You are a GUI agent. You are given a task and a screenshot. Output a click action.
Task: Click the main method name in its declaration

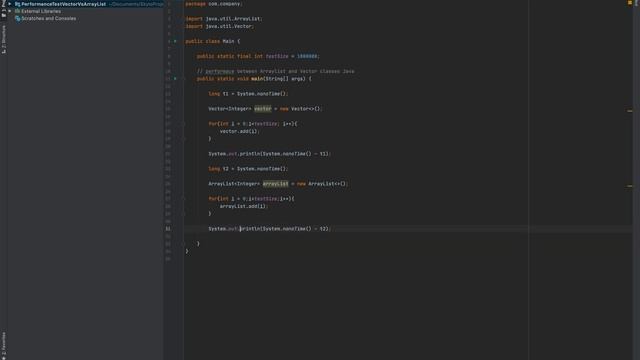click(257, 79)
